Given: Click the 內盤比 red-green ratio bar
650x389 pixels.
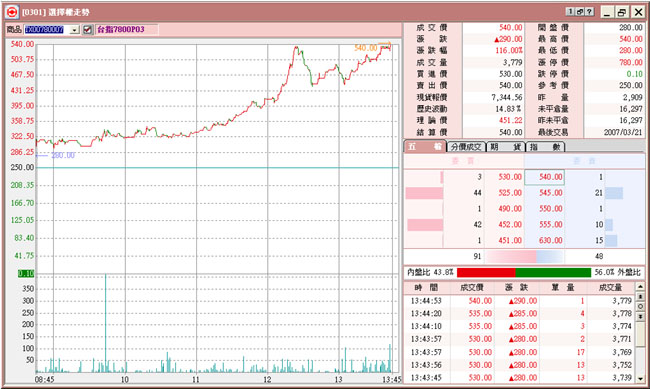Looking at the screenshot, I should [x=524, y=272].
